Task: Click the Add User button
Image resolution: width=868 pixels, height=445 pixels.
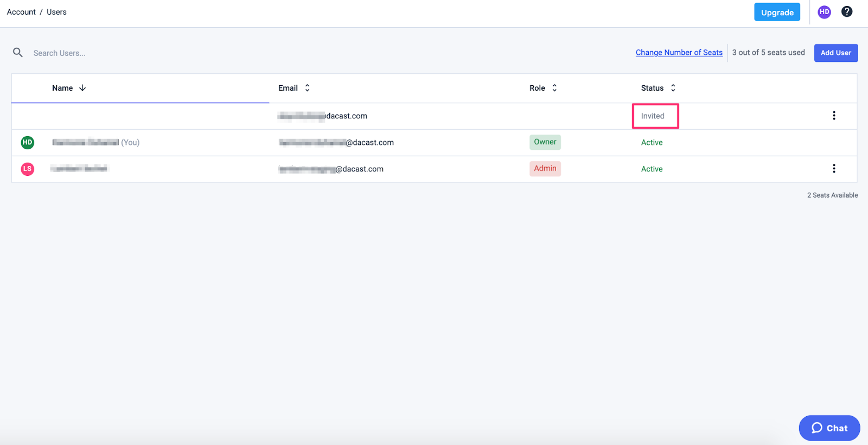Action: click(835, 53)
